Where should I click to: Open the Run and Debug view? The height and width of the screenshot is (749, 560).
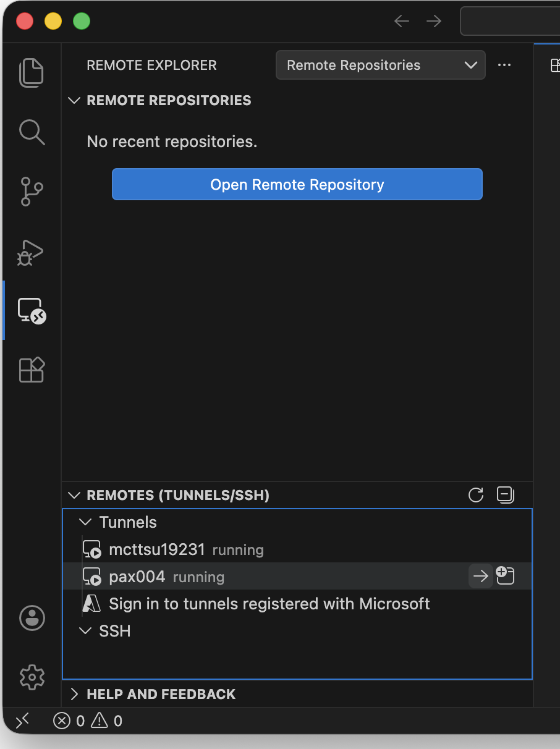point(32,252)
